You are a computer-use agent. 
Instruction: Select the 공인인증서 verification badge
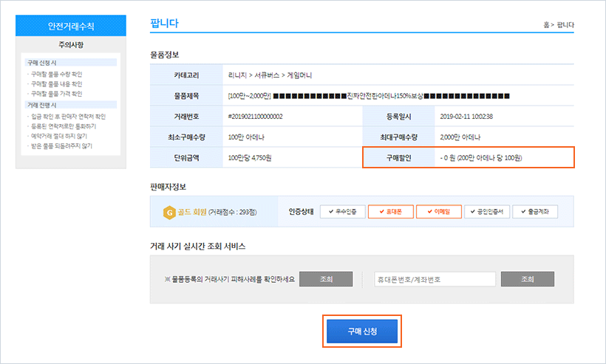click(486, 211)
